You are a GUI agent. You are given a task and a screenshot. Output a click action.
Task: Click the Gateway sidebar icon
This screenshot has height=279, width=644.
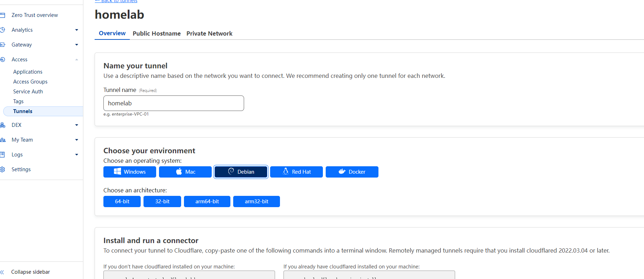click(2, 45)
